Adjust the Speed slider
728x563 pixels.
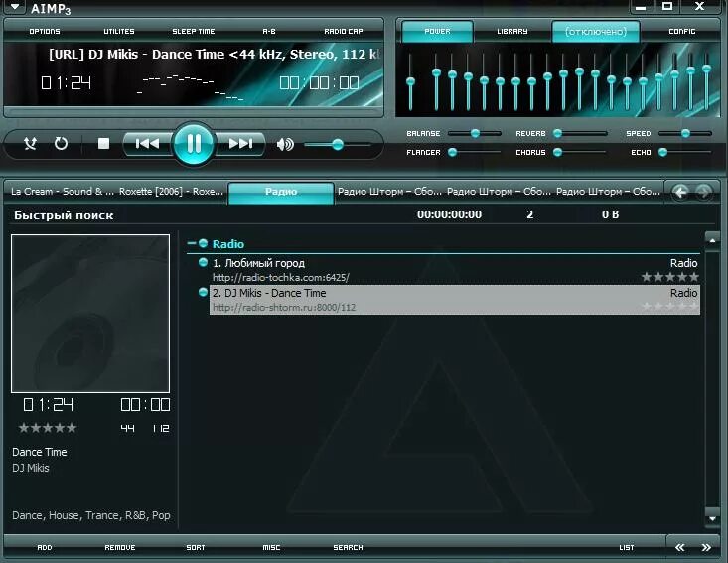685,133
